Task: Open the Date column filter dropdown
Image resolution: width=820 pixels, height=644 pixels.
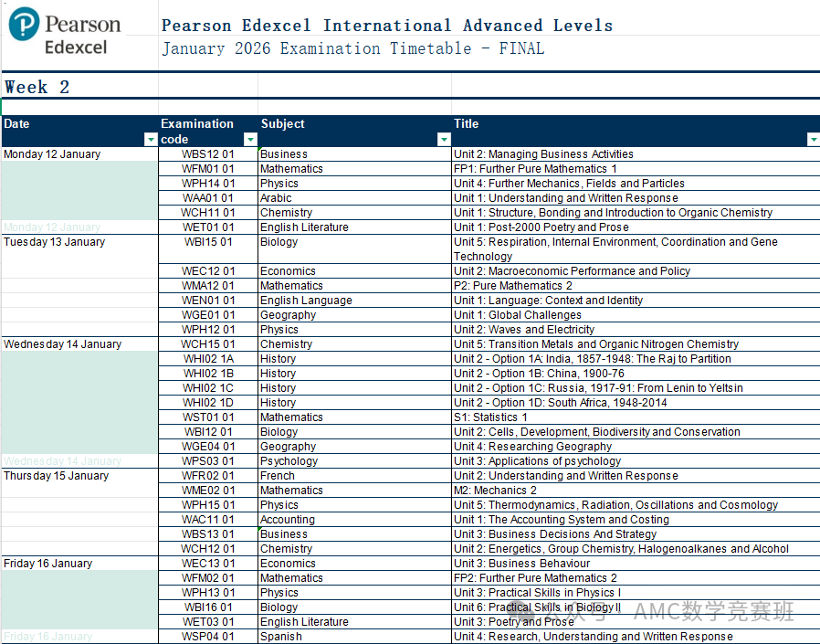Action: pos(151,140)
